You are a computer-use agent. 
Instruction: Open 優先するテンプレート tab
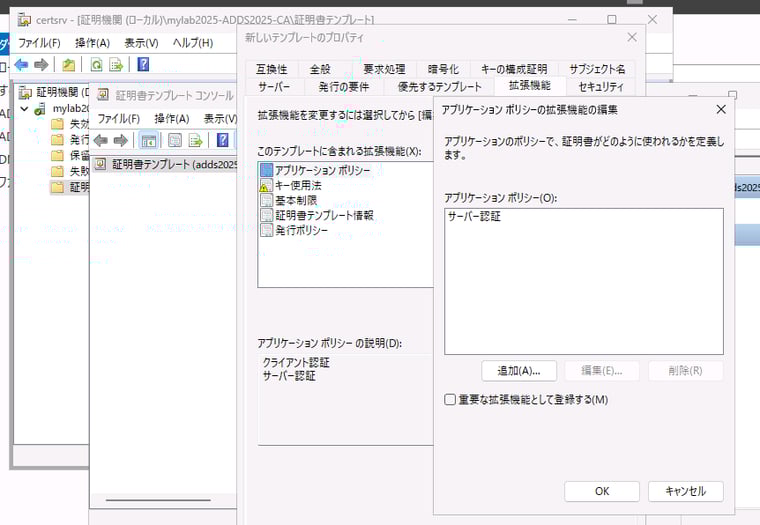pyautogui.click(x=440, y=87)
